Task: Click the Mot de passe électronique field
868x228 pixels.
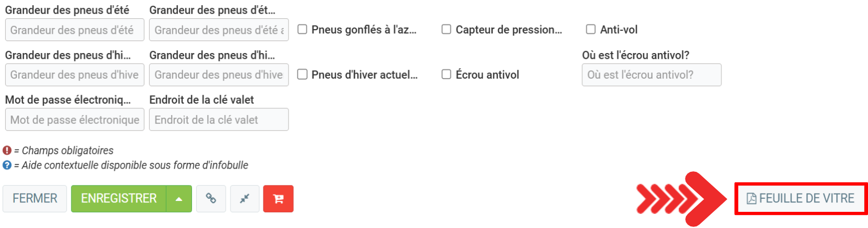Action: pos(75,120)
